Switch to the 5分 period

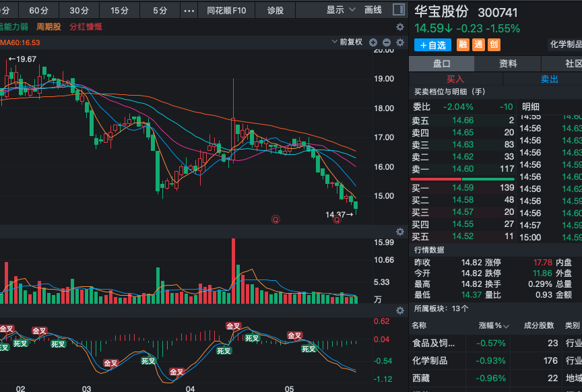point(160,10)
